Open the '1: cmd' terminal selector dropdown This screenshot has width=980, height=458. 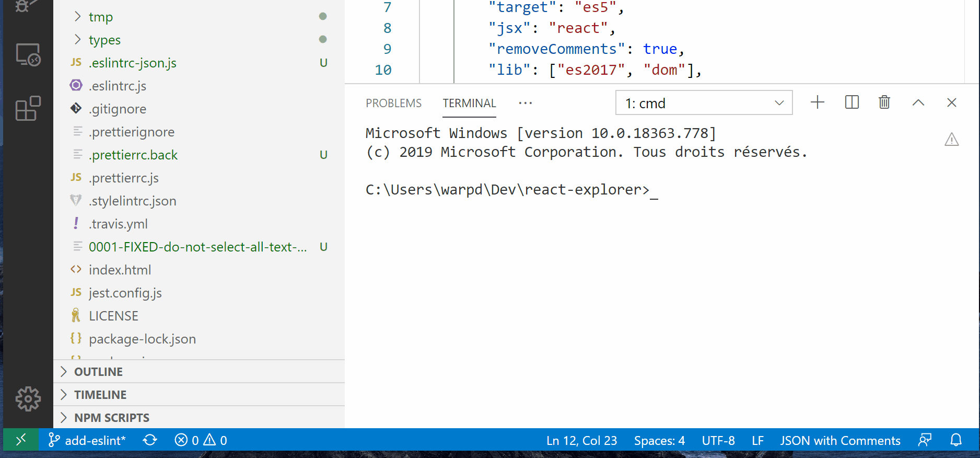[704, 103]
